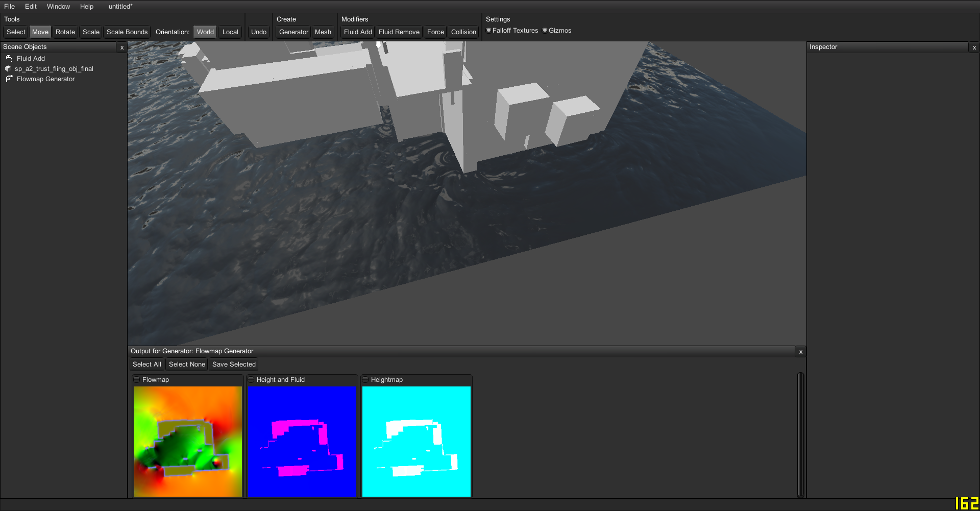Click Select All in the output panel
This screenshot has width=980, height=511.
[x=147, y=364]
